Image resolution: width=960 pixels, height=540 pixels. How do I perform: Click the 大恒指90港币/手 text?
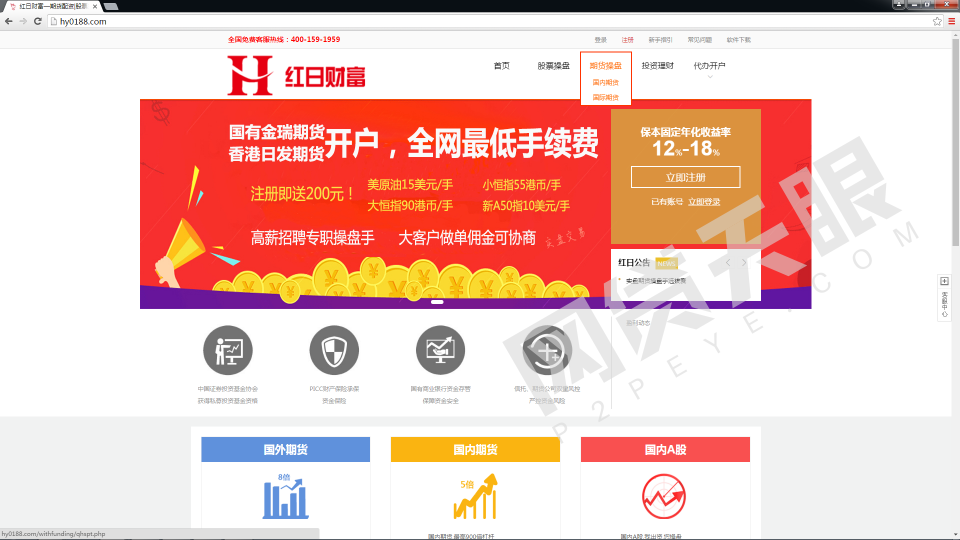410,206
